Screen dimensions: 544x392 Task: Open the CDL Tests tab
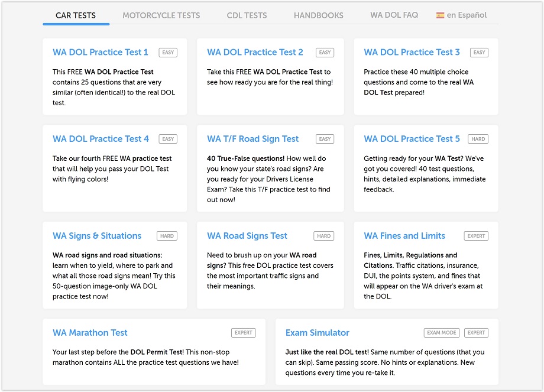(247, 15)
